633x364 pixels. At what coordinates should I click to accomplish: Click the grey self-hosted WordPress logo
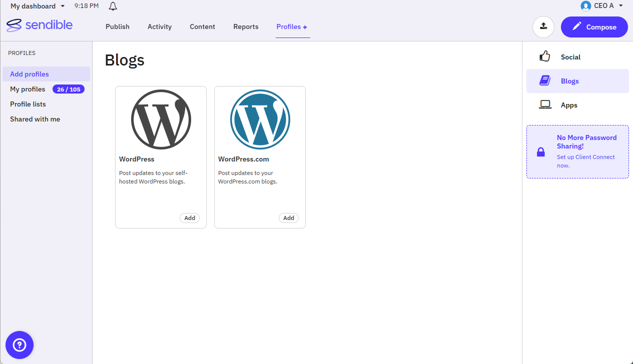tap(161, 119)
